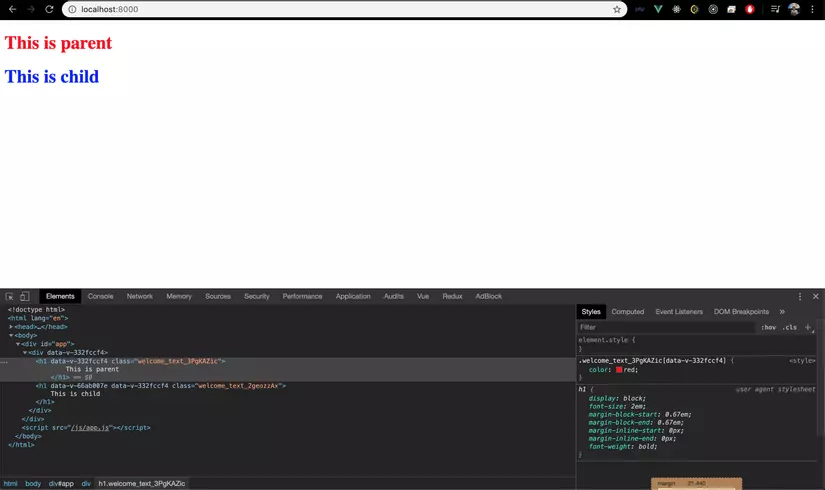
Task: Click the 'This is child' text node in Elements
Action: tap(75, 394)
